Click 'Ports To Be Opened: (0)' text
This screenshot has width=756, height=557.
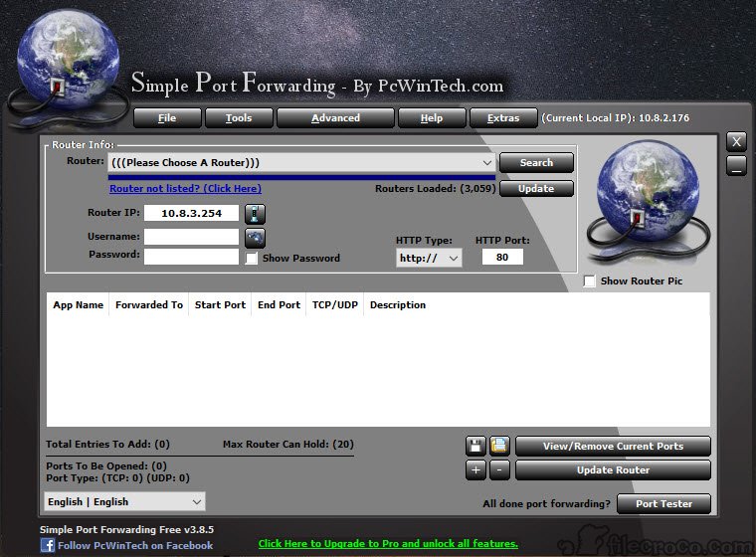[x=106, y=465]
